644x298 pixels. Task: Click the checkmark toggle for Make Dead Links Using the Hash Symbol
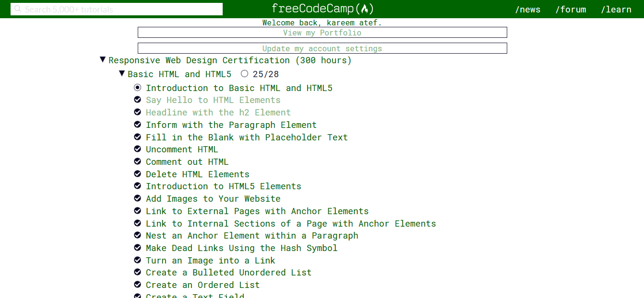[138, 247]
